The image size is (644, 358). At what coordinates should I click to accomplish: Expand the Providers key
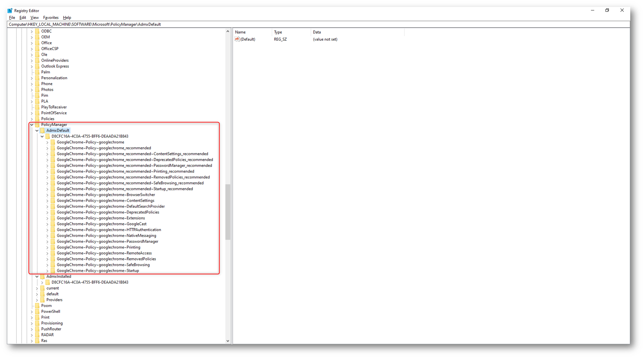point(37,300)
